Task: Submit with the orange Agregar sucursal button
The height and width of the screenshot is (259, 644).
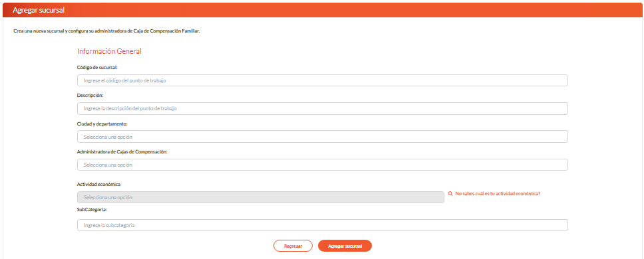Action: point(345,246)
